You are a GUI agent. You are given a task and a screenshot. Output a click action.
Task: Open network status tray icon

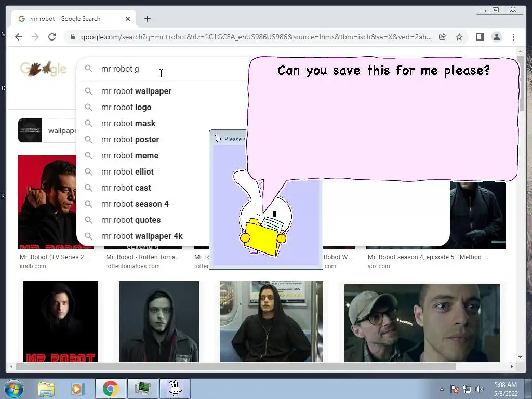pos(467,389)
